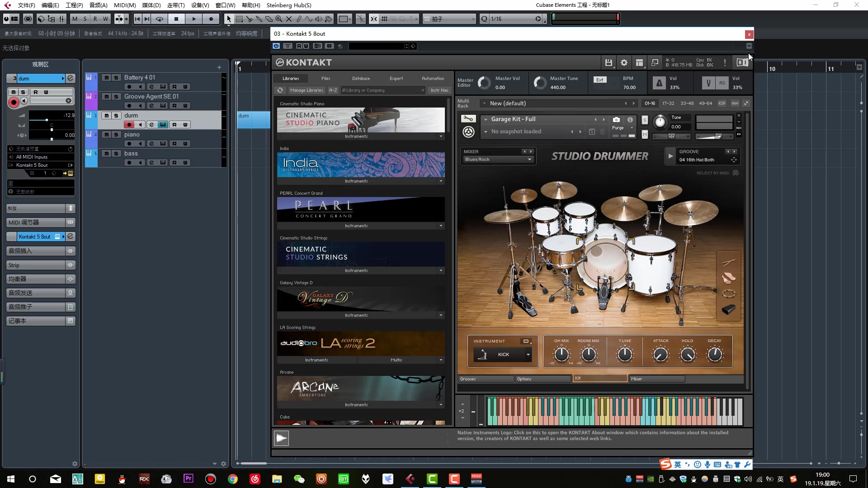Toggle the Ext sync button
The width and height of the screenshot is (868, 488).
point(599,80)
